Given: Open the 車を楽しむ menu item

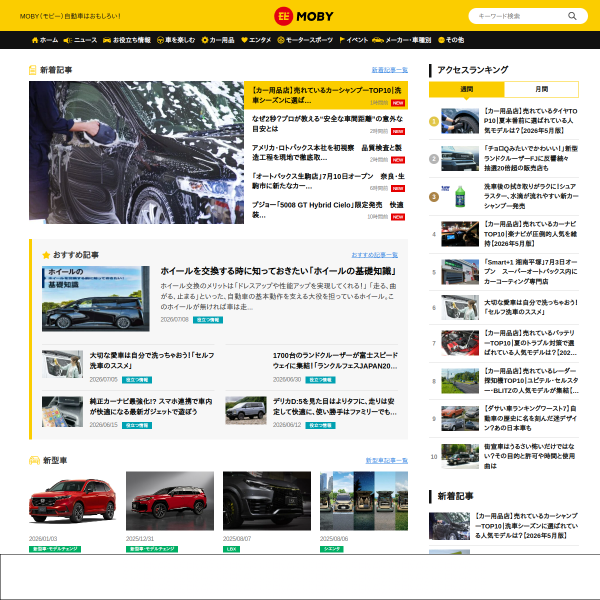Looking at the screenshot, I should 176,40.
